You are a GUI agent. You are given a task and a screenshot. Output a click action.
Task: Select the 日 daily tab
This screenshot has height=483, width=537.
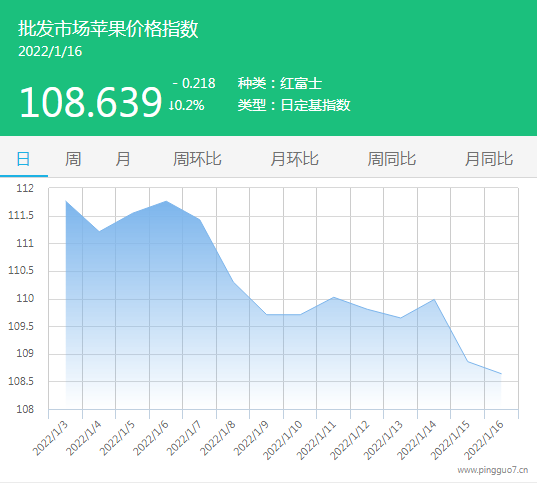point(23,159)
